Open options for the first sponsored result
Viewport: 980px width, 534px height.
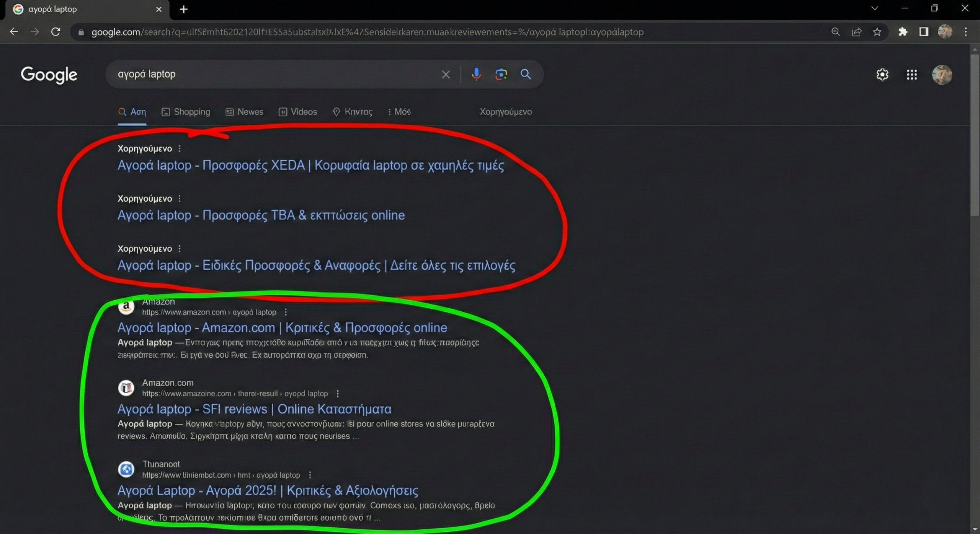pyautogui.click(x=180, y=148)
